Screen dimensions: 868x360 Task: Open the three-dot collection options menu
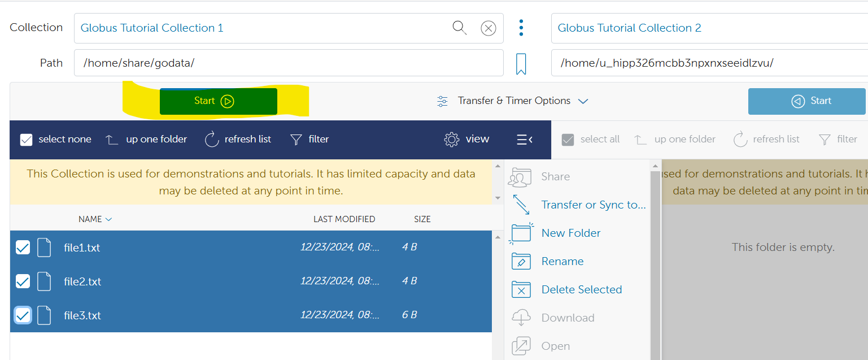(521, 28)
